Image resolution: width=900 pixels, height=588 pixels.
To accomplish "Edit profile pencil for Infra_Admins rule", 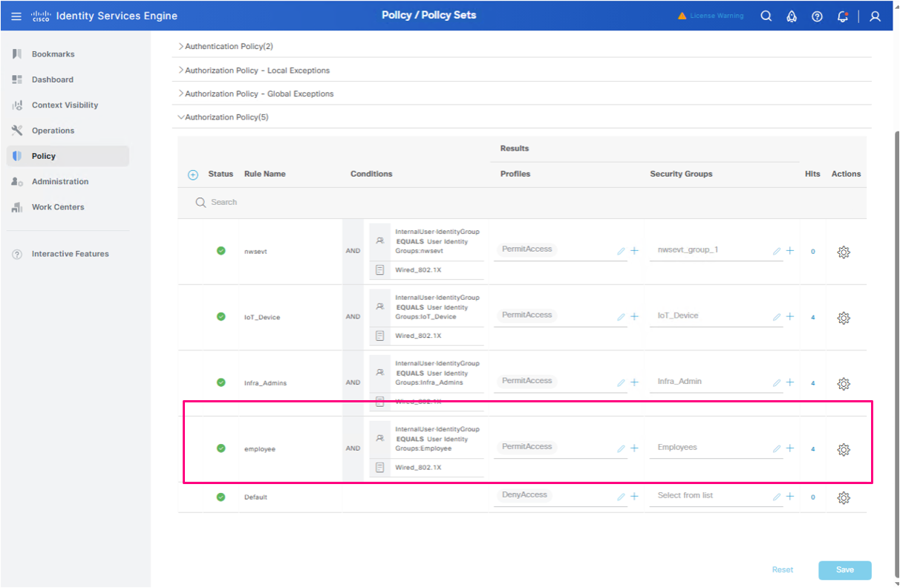I will (621, 383).
